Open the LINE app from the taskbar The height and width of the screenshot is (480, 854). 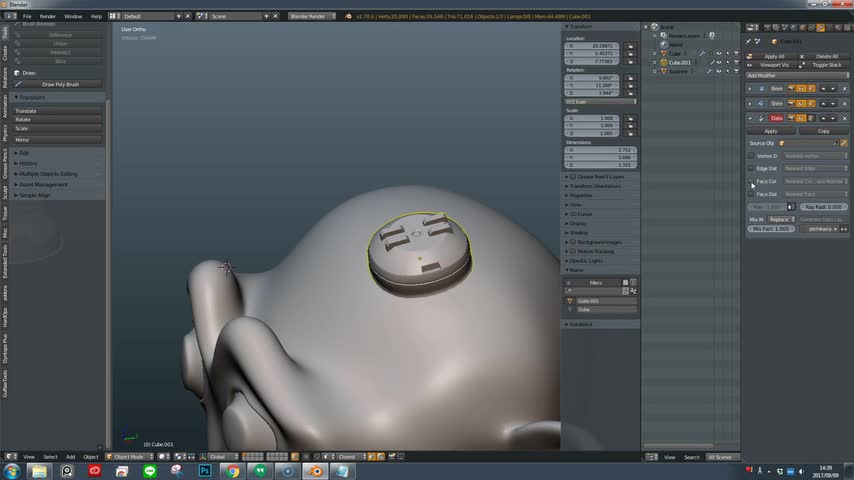[150, 471]
